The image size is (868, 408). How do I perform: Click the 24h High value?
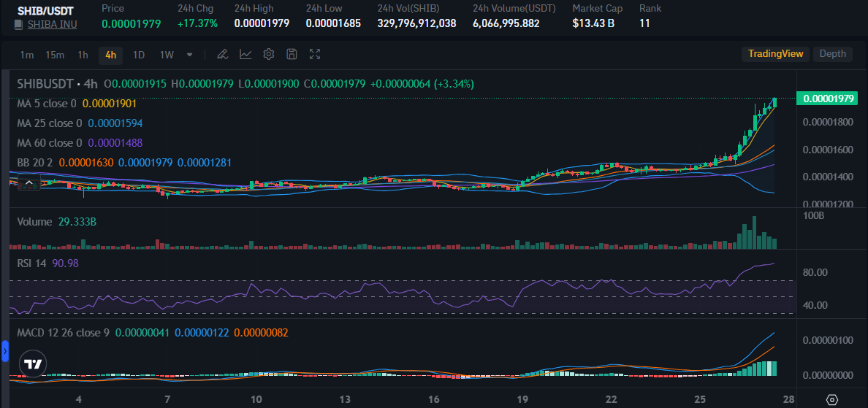pos(262,24)
